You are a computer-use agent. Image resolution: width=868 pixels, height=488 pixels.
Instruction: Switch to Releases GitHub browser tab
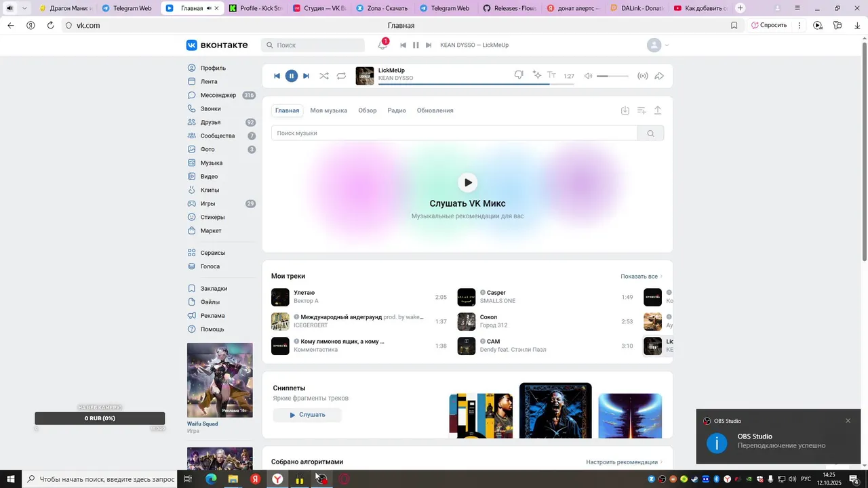[509, 8]
